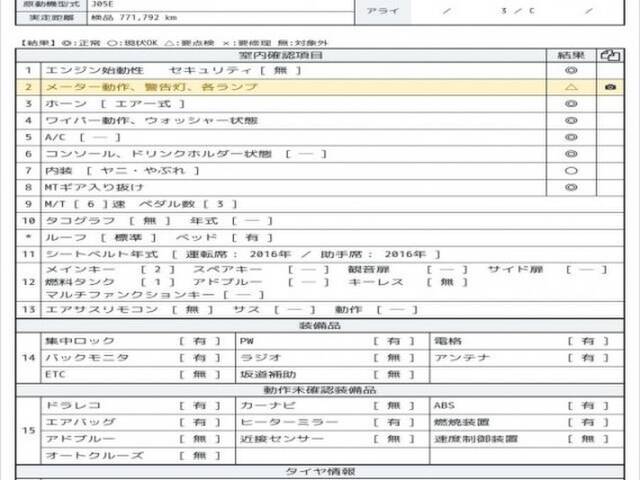Click the 近接センサー entry
This screenshot has width=640, height=480.
[x=333, y=439]
